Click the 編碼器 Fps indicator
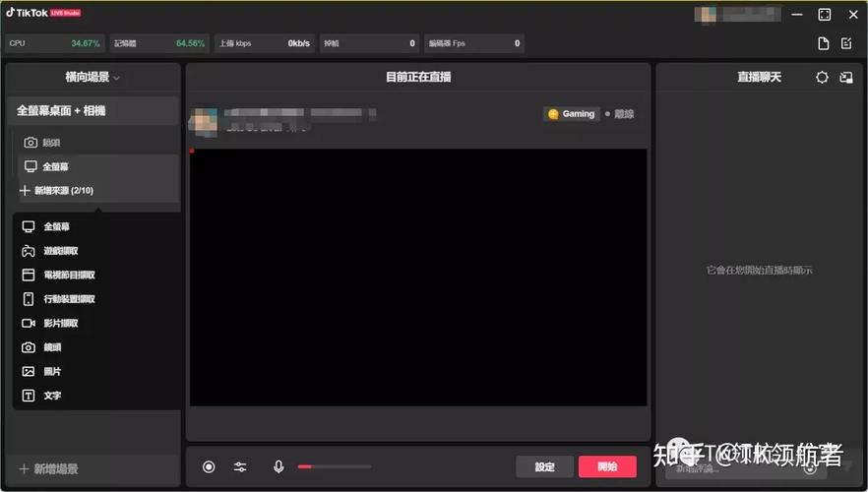The image size is (868, 492). pyautogui.click(x=474, y=43)
